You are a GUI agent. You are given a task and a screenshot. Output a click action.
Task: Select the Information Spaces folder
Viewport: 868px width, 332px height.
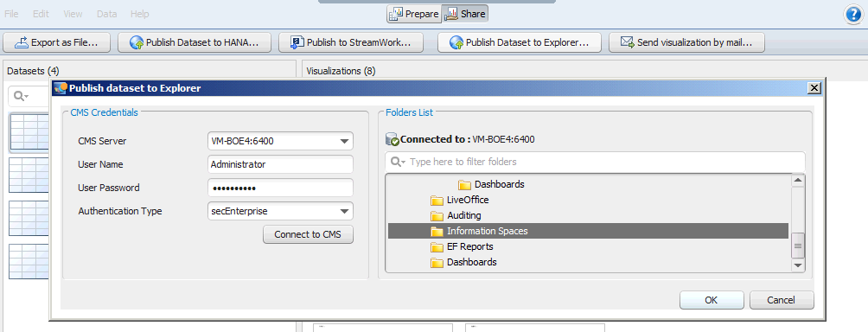tap(588, 231)
